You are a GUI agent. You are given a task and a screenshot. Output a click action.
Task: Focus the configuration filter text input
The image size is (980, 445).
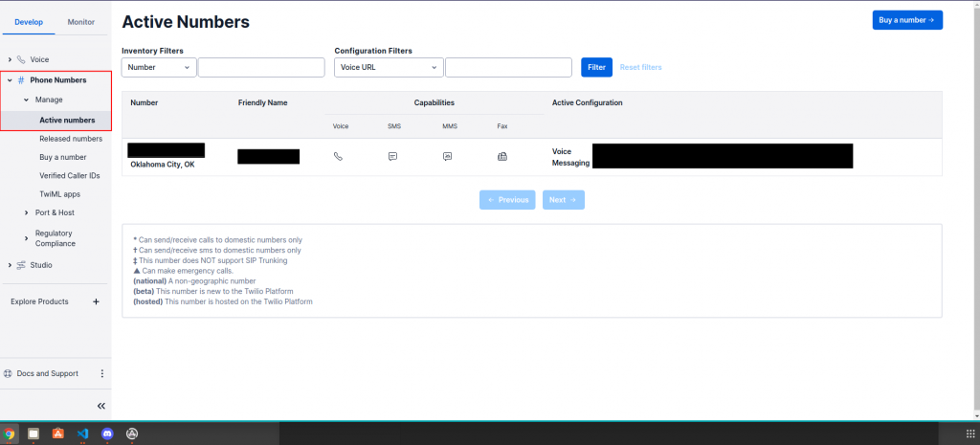click(x=509, y=68)
